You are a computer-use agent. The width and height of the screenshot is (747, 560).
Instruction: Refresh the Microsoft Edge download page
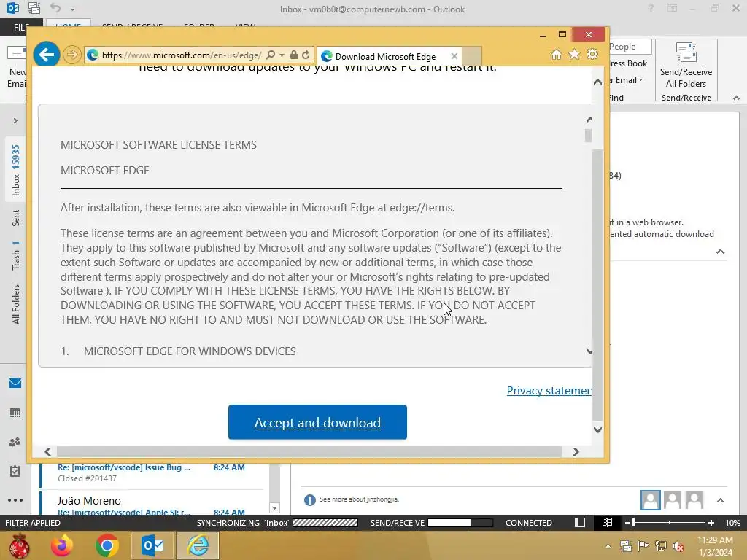pyautogui.click(x=306, y=55)
